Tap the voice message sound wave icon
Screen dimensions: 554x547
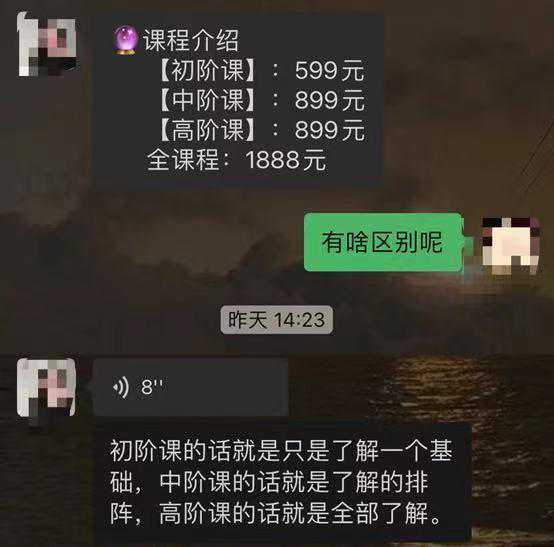click(x=121, y=387)
